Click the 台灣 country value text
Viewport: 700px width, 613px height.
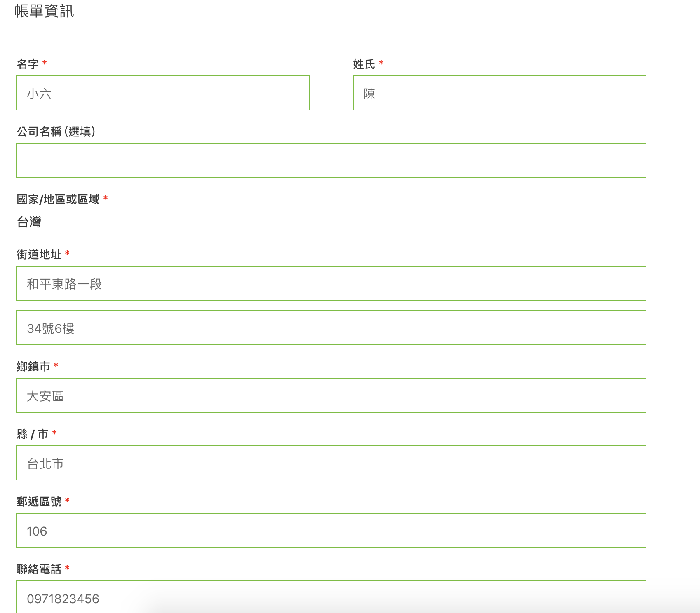tap(29, 222)
